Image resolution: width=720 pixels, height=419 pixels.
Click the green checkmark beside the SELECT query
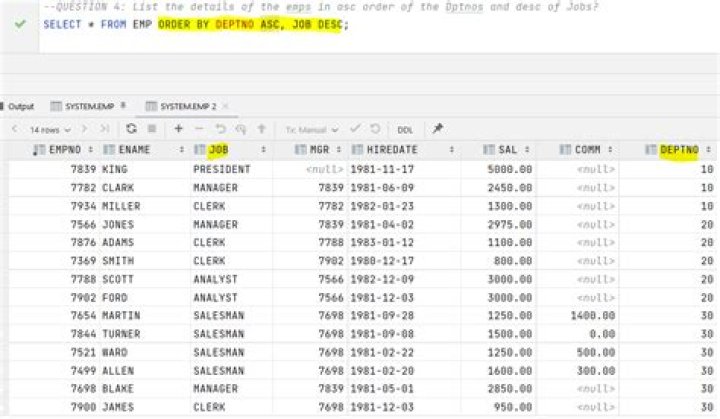pyautogui.click(x=20, y=24)
